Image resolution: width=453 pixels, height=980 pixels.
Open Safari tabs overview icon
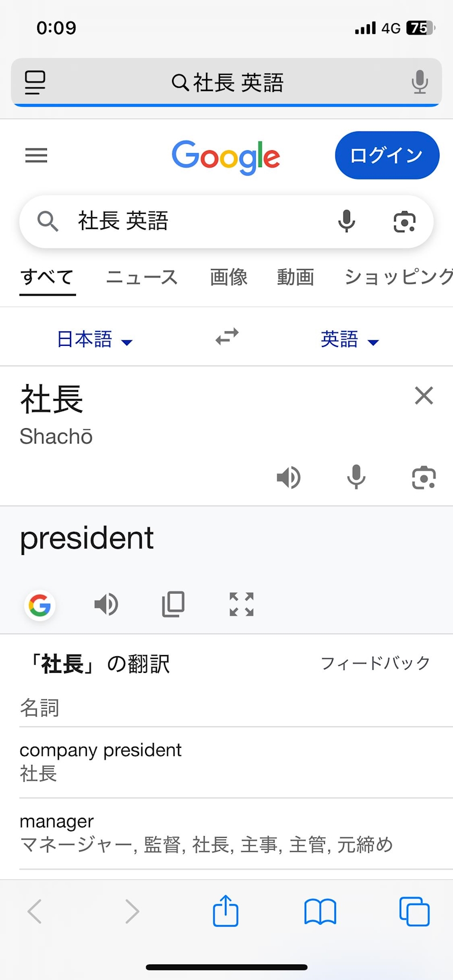[x=414, y=912]
